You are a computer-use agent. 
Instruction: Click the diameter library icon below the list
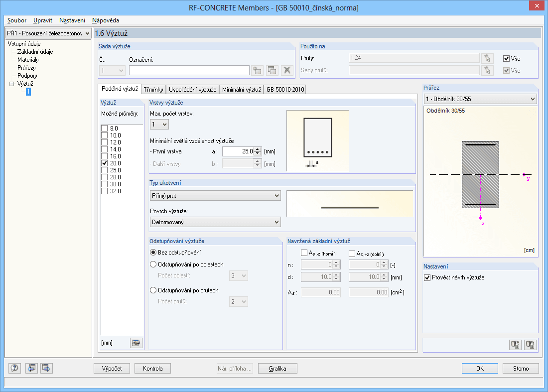click(136, 343)
